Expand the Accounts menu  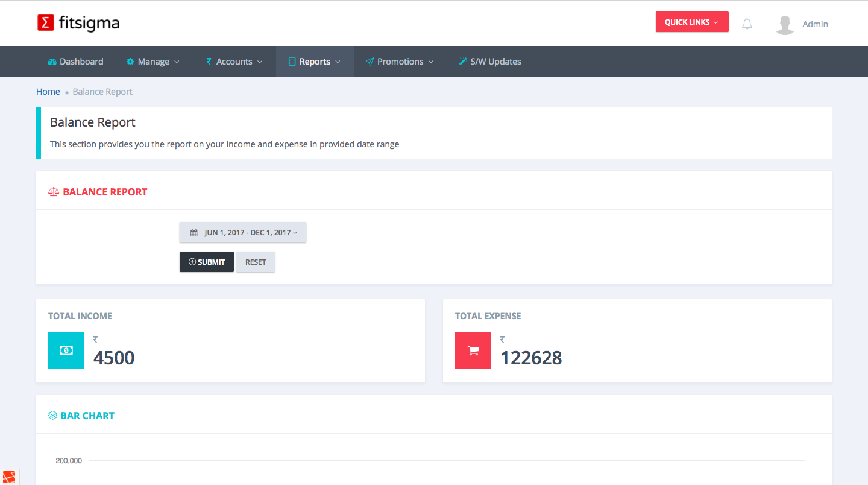click(x=234, y=62)
